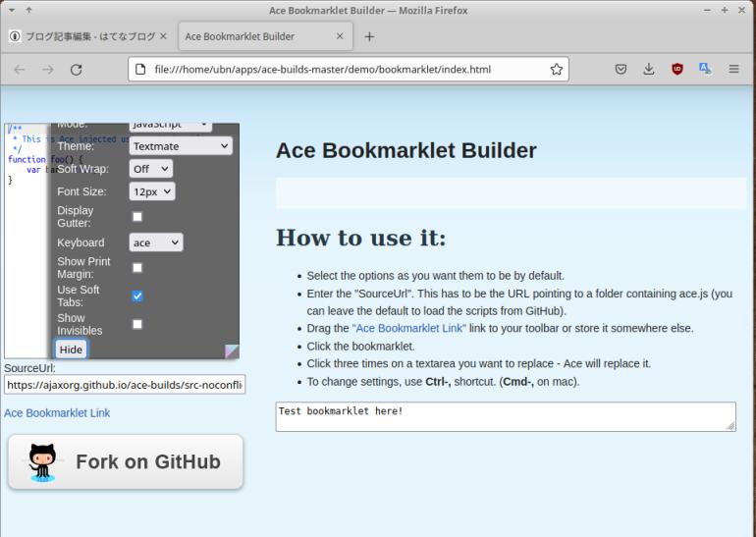This screenshot has height=537, width=756.
Task: Maximize the Firefox window
Action: [x=725, y=10]
